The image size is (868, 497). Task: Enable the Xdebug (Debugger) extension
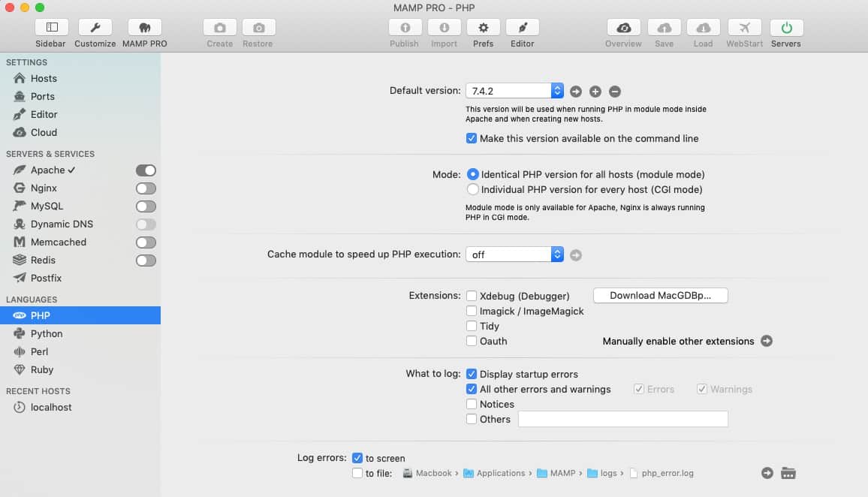(472, 296)
